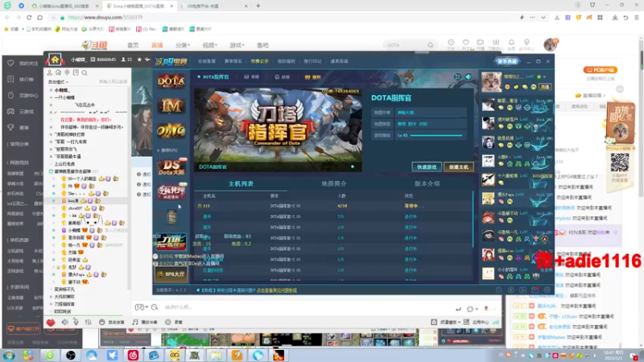The width and height of the screenshot is (644, 362).
Task: Click the Douyu notification bell icon
Action: (x=511, y=43)
